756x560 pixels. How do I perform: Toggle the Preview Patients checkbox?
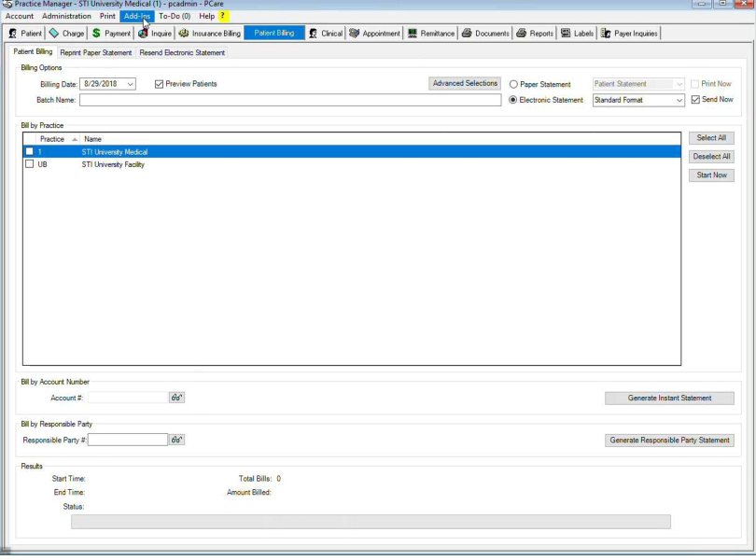point(160,84)
